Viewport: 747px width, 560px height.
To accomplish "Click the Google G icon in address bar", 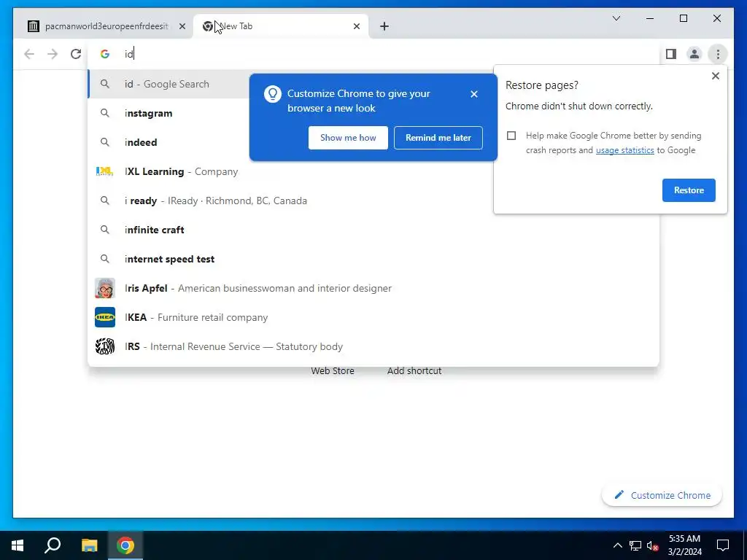I will tap(105, 54).
